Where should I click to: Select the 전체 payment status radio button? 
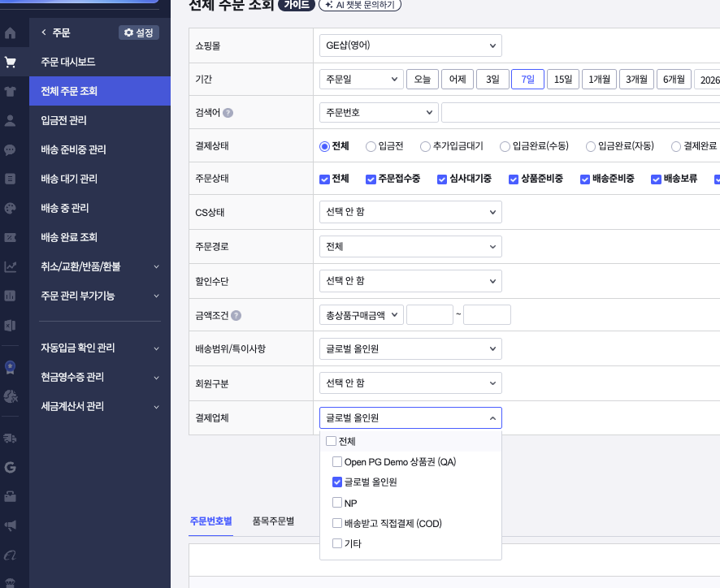(324, 146)
